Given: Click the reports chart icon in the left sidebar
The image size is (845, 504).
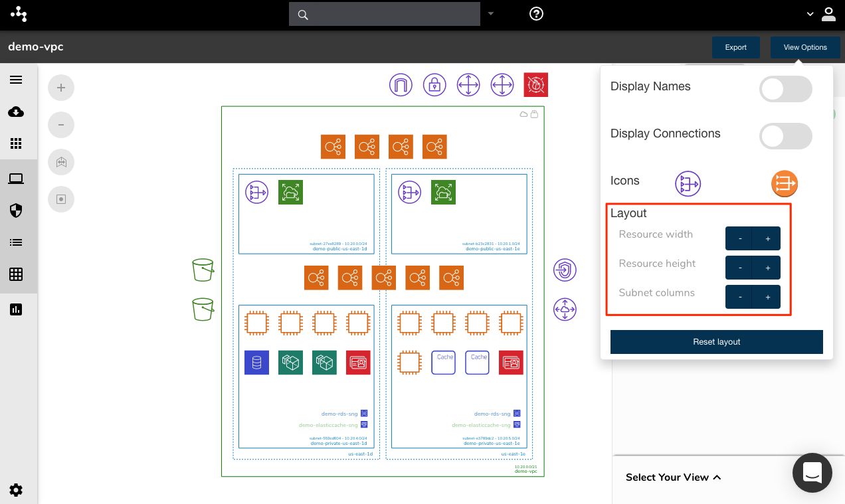Looking at the screenshot, I should pyautogui.click(x=16, y=309).
